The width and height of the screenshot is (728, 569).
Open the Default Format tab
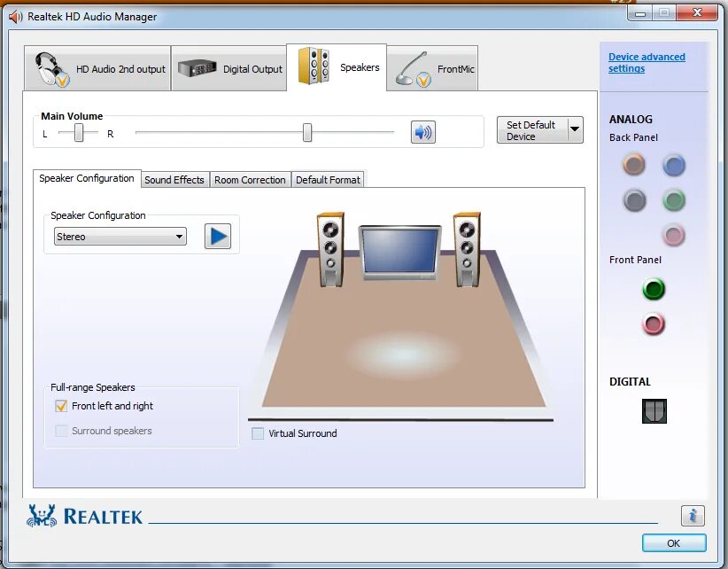point(328,180)
